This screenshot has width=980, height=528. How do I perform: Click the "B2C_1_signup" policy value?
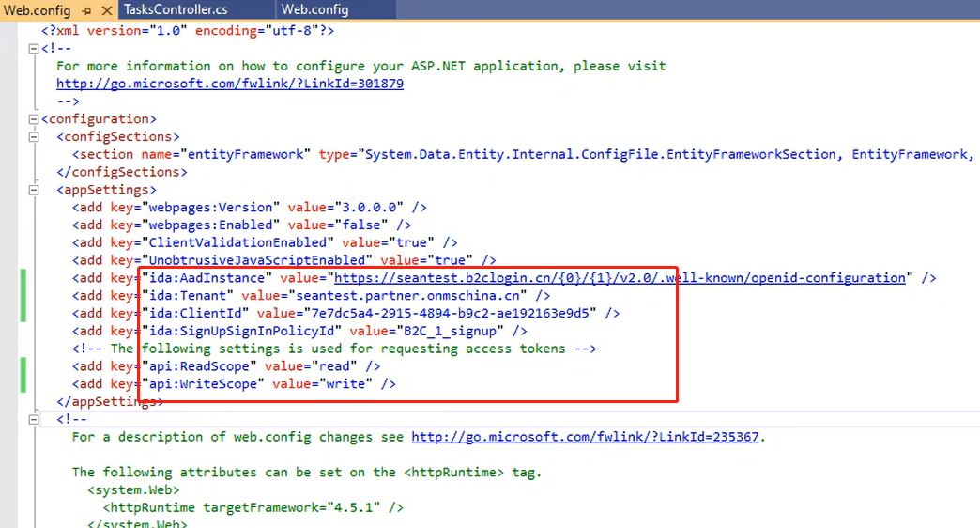(x=450, y=331)
